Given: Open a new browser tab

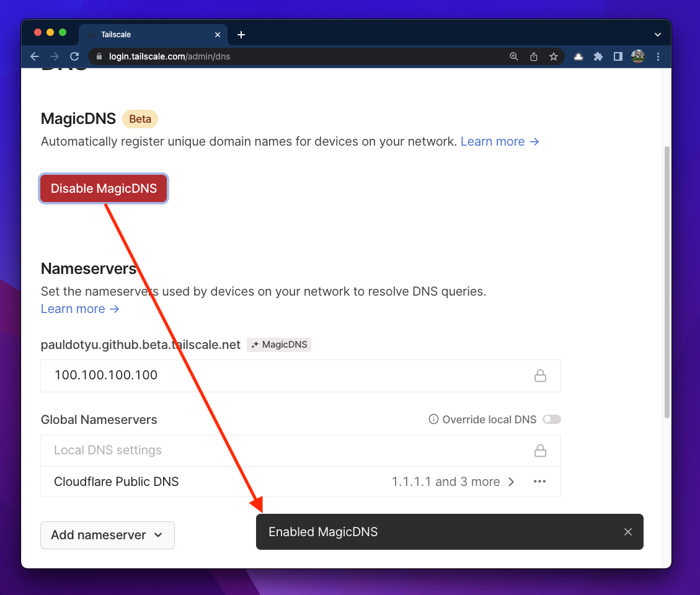Looking at the screenshot, I should [241, 35].
